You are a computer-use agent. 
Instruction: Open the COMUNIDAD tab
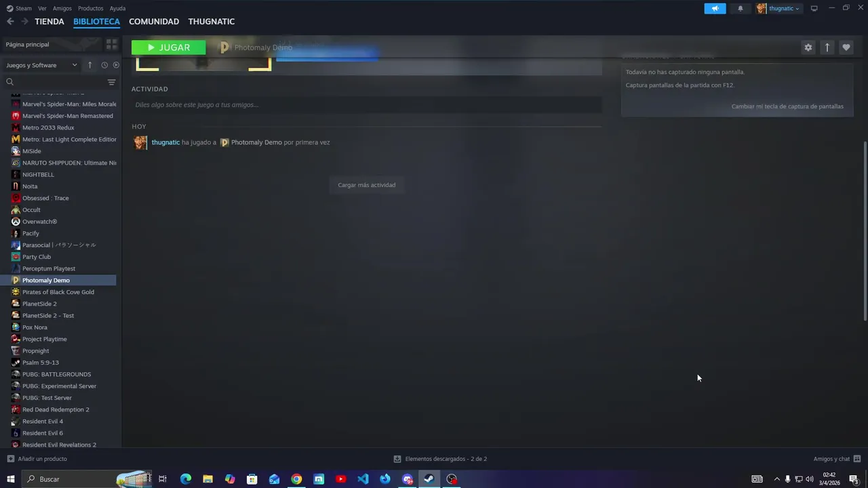point(154,22)
